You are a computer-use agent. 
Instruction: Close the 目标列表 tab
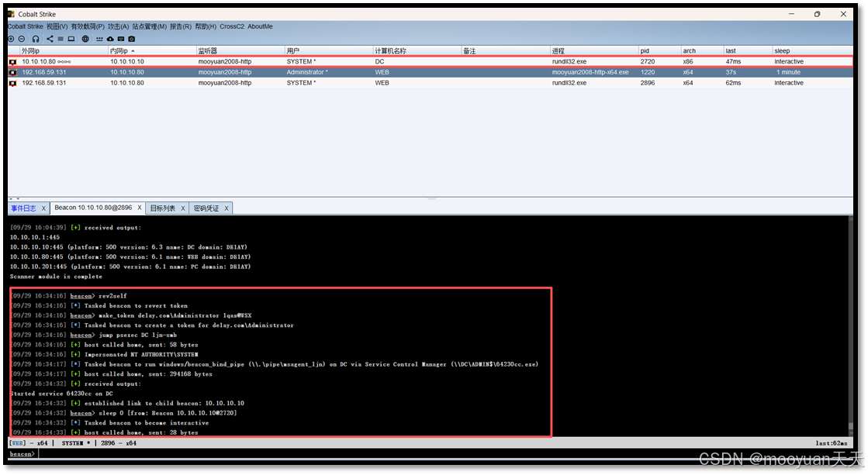pyautogui.click(x=183, y=208)
